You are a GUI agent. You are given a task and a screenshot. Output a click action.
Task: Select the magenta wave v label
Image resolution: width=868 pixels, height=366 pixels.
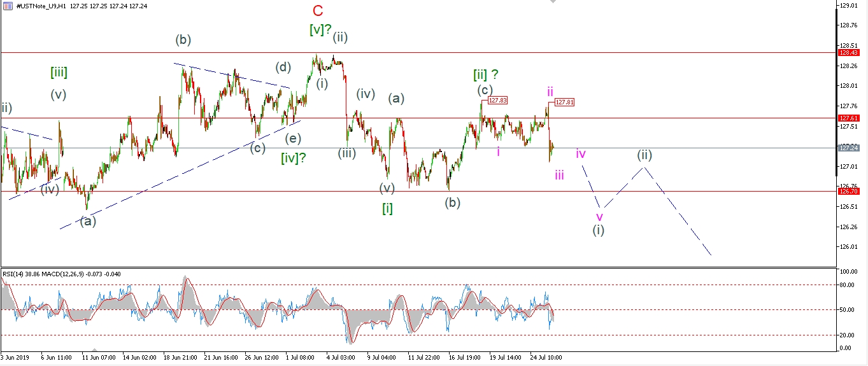tap(599, 216)
